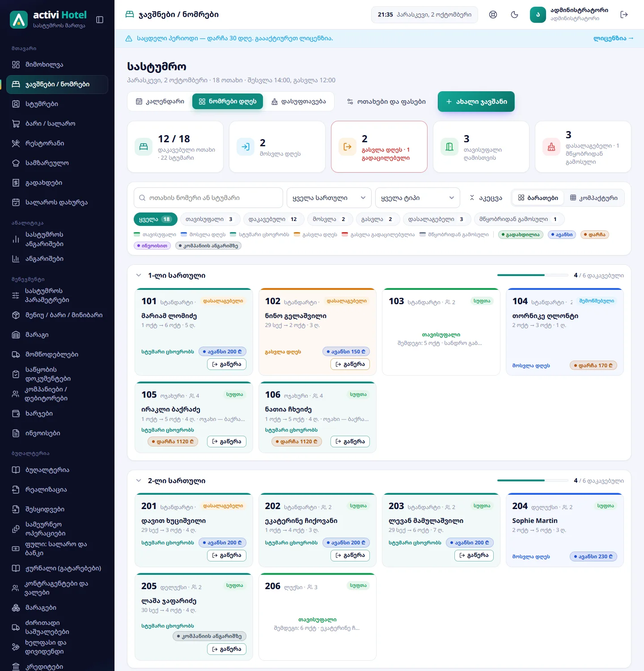Open the ყველა ტიპი dropdown

[x=417, y=198]
